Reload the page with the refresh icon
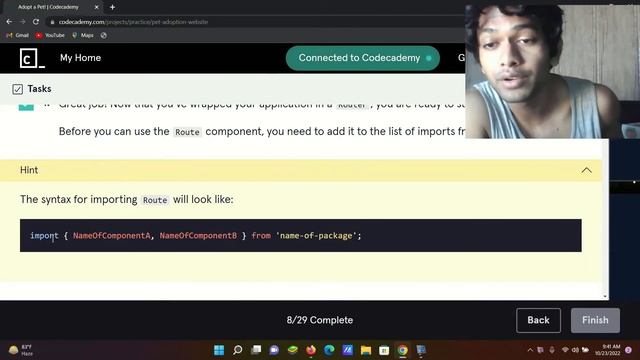Viewport: 640px width, 360px height. coord(36,22)
